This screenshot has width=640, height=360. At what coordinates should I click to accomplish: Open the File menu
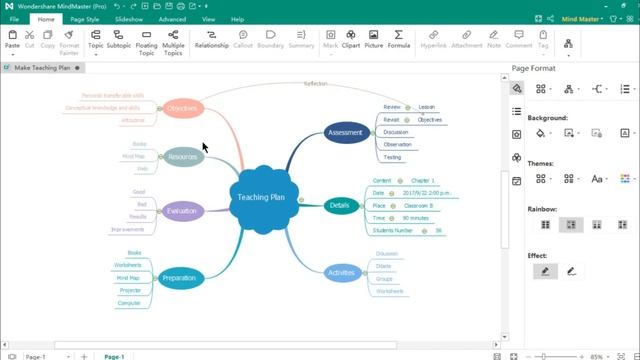pyautogui.click(x=14, y=19)
